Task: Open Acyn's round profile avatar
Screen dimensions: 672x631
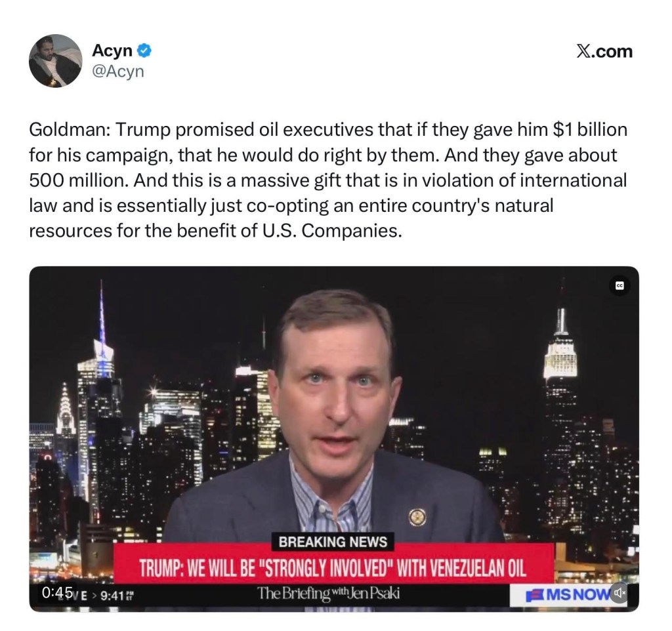Action: tap(56, 61)
